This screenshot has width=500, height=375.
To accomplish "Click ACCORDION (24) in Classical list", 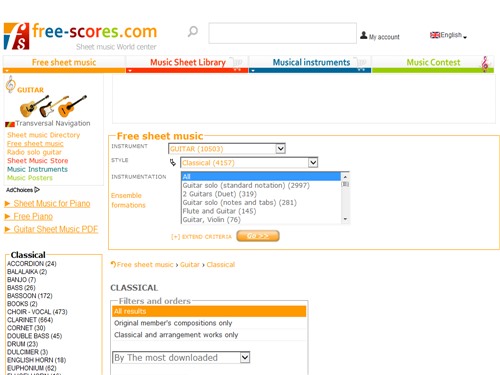I will pos(32,264).
